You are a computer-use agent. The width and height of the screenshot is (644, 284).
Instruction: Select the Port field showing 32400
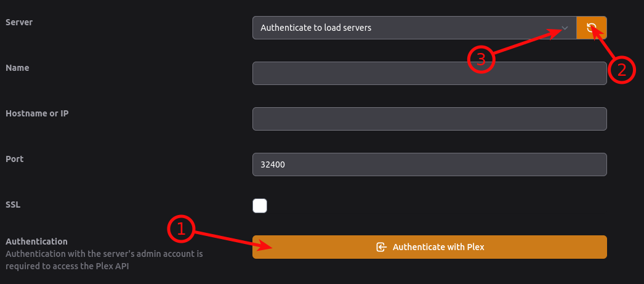(x=430, y=164)
